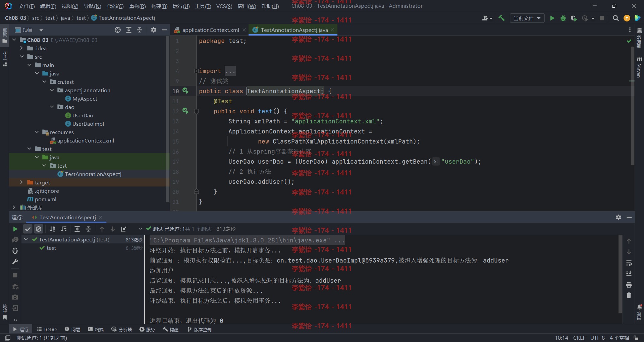Expand all nodes in project panel

129,30
